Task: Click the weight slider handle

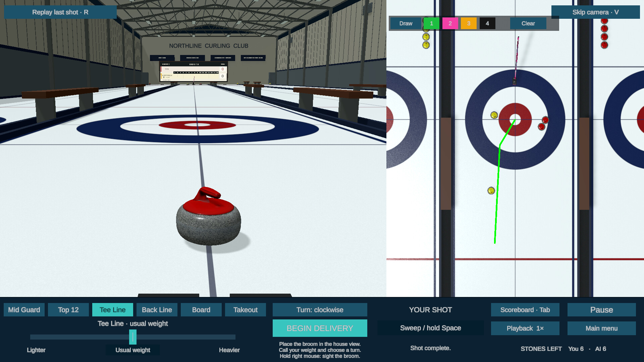Action: 133,337
